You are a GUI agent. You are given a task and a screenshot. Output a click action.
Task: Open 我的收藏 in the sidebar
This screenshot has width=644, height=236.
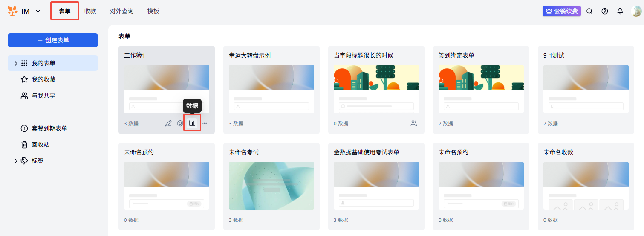point(43,79)
